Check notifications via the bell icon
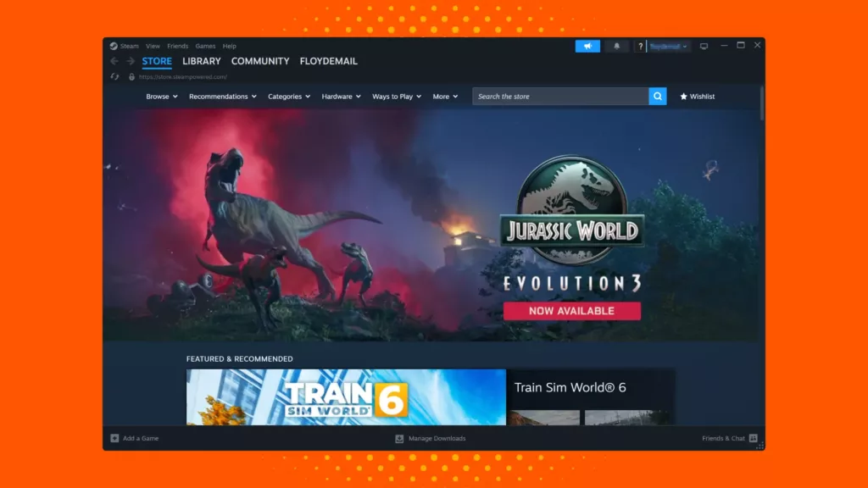The height and width of the screenshot is (488, 868). [616, 46]
